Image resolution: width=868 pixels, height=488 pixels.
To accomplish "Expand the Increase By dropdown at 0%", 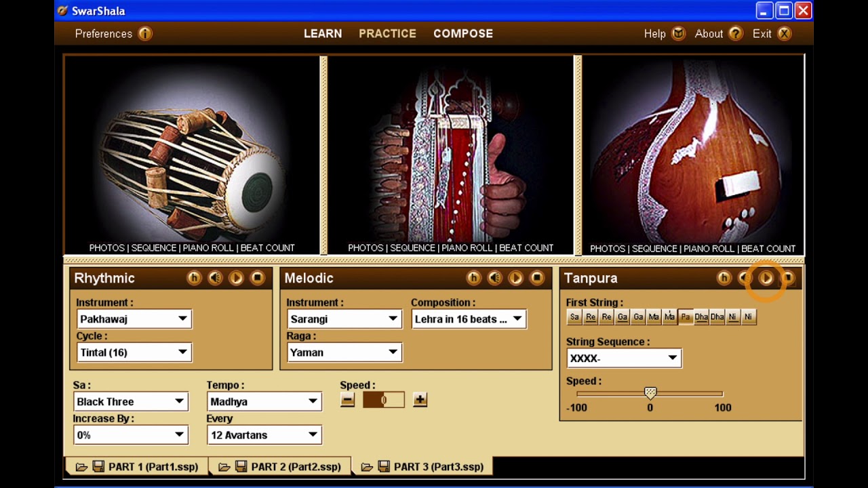I will pyautogui.click(x=130, y=435).
